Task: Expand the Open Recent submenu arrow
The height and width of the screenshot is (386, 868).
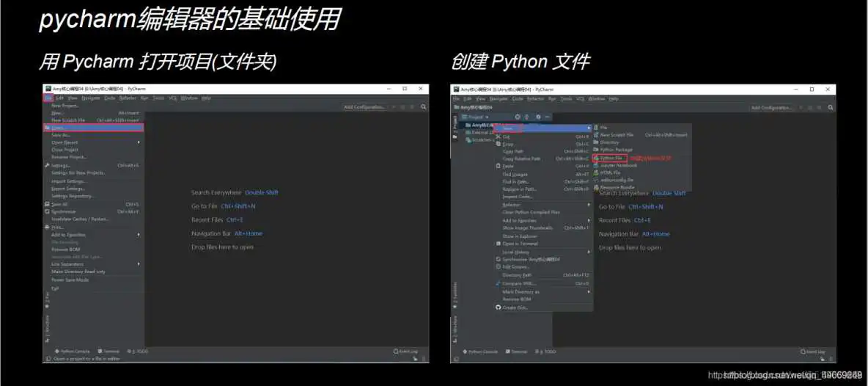Action: pos(139,142)
